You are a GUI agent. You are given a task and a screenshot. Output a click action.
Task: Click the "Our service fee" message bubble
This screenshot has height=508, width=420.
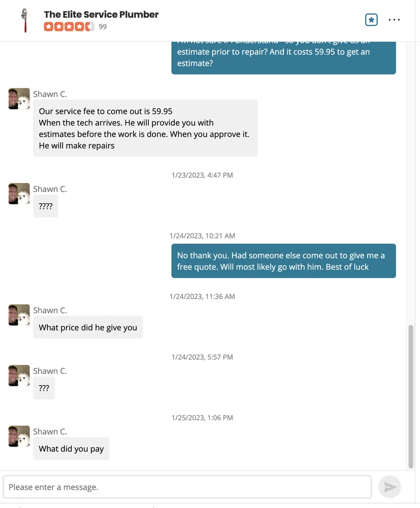click(x=145, y=128)
